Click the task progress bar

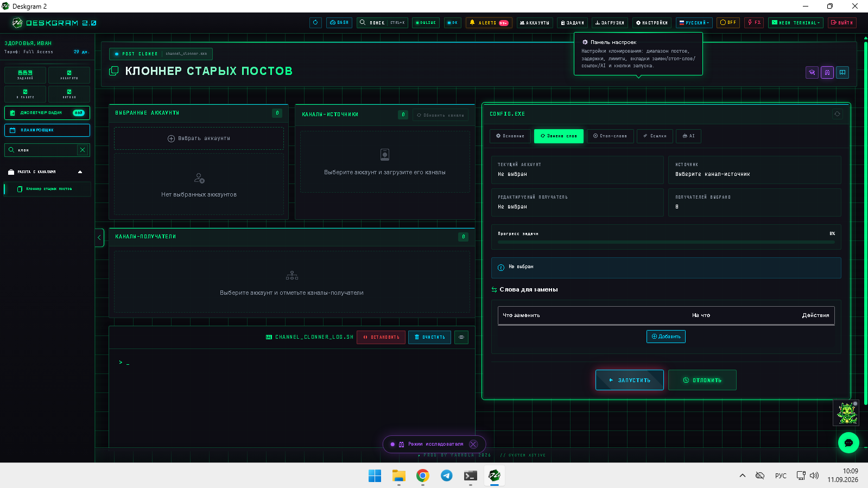666,242
